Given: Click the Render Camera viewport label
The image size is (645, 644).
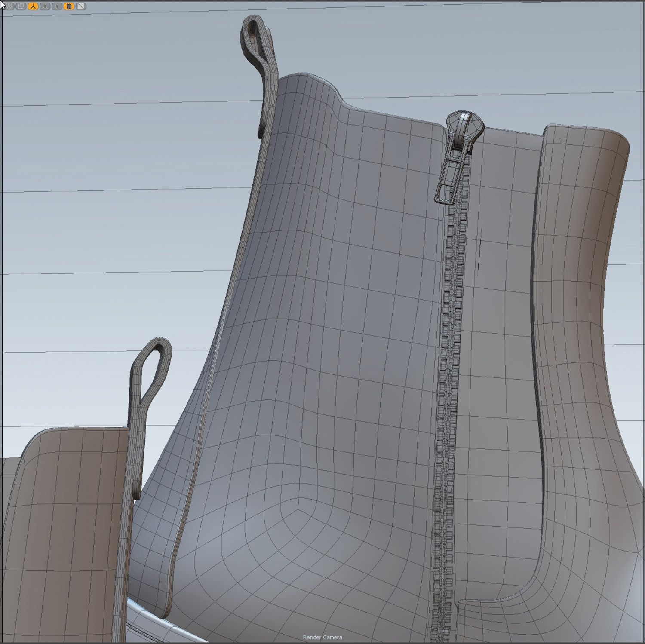Looking at the screenshot, I should pos(322,637).
